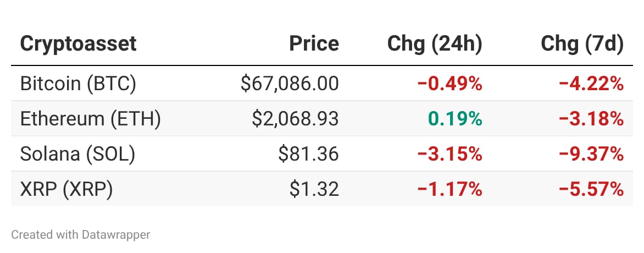Select XRP's 24h change of −1.17%
The height and width of the screenshot is (253, 644).
(449, 189)
